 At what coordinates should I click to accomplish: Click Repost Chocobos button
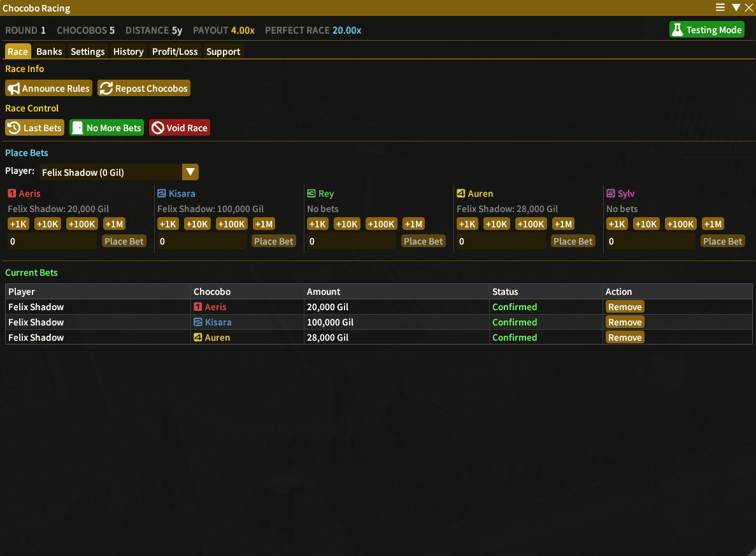pos(144,89)
